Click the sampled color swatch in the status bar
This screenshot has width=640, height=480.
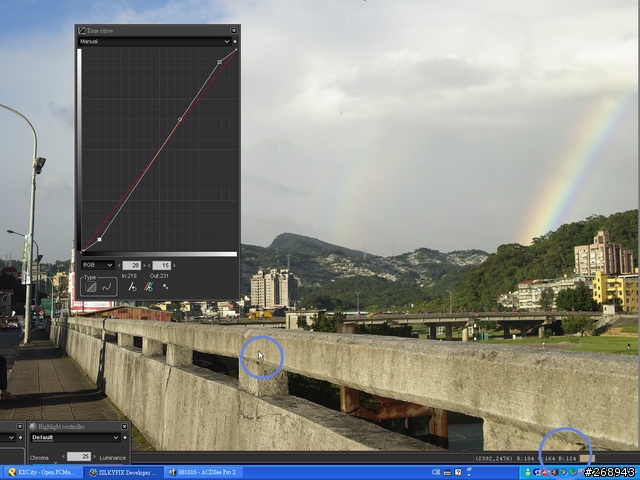tap(587, 458)
